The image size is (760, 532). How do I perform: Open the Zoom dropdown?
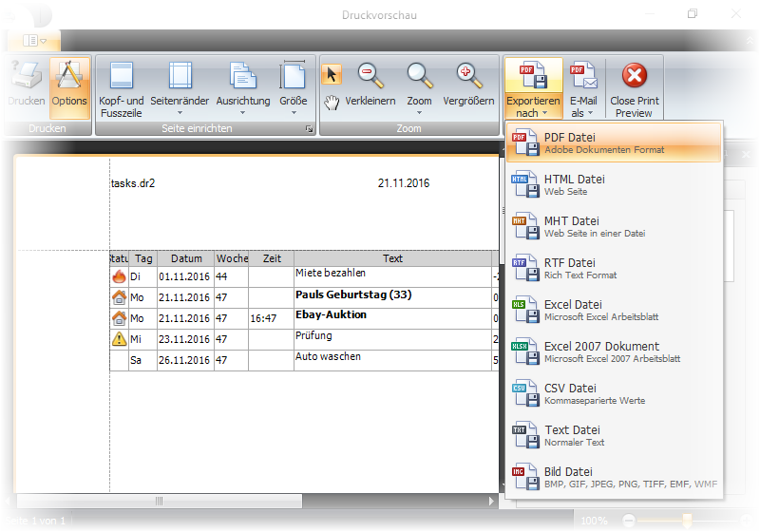(x=419, y=88)
